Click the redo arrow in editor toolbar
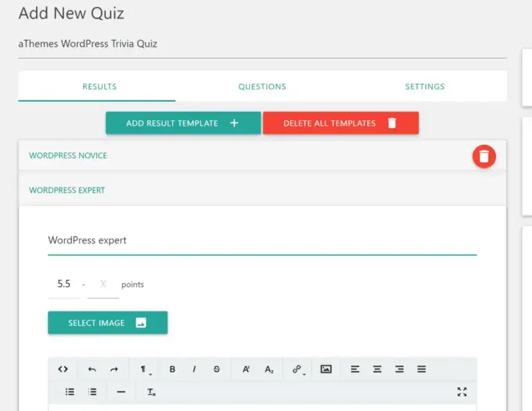The image size is (532, 411). coord(114,369)
